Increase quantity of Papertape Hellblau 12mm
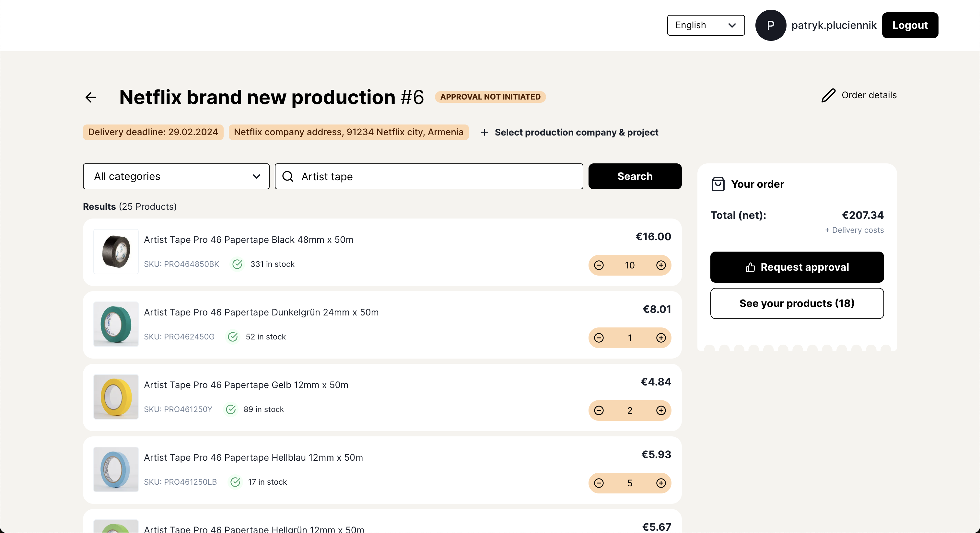980x533 pixels. click(661, 483)
